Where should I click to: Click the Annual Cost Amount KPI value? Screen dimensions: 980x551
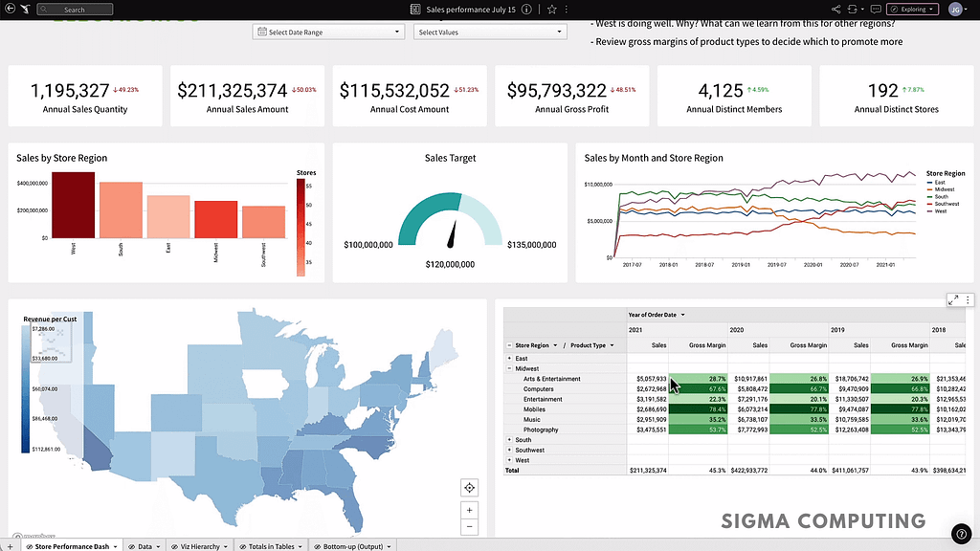pos(394,91)
